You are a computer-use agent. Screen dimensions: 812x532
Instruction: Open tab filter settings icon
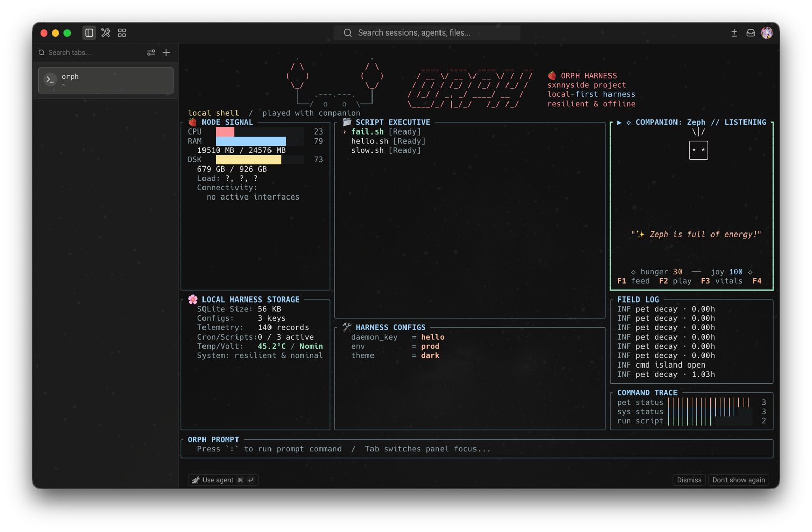coord(151,53)
